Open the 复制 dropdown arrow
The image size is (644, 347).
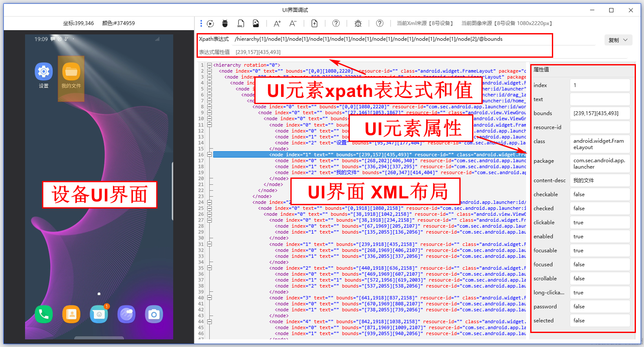coord(625,40)
